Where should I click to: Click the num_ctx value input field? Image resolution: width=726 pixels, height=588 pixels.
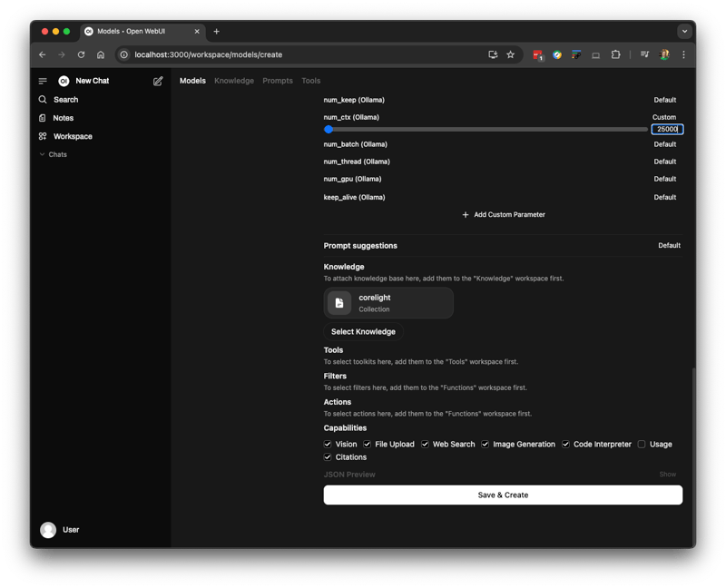(x=666, y=130)
